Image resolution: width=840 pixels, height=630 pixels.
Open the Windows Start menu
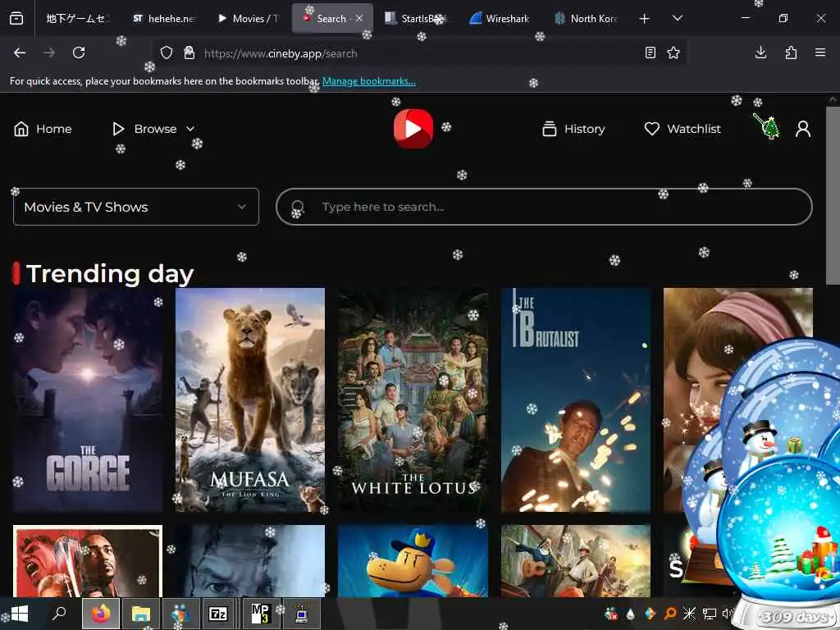(x=20, y=614)
